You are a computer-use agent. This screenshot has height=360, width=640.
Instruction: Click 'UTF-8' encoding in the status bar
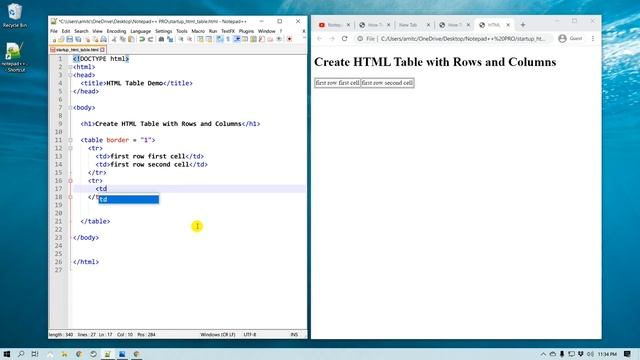click(250, 334)
